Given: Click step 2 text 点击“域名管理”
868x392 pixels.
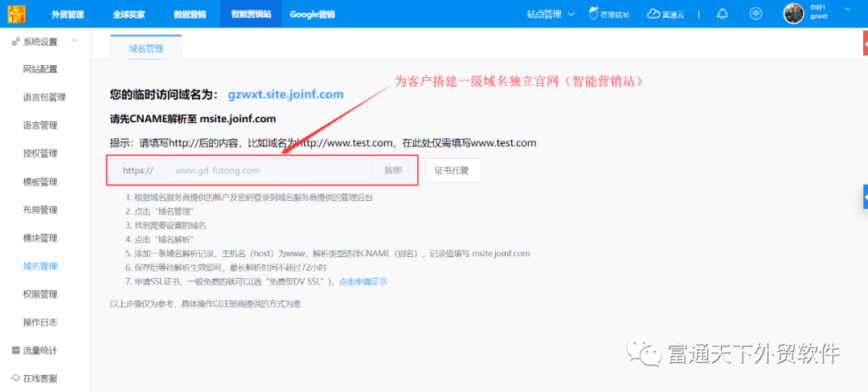Looking at the screenshot, I should 164,211.
